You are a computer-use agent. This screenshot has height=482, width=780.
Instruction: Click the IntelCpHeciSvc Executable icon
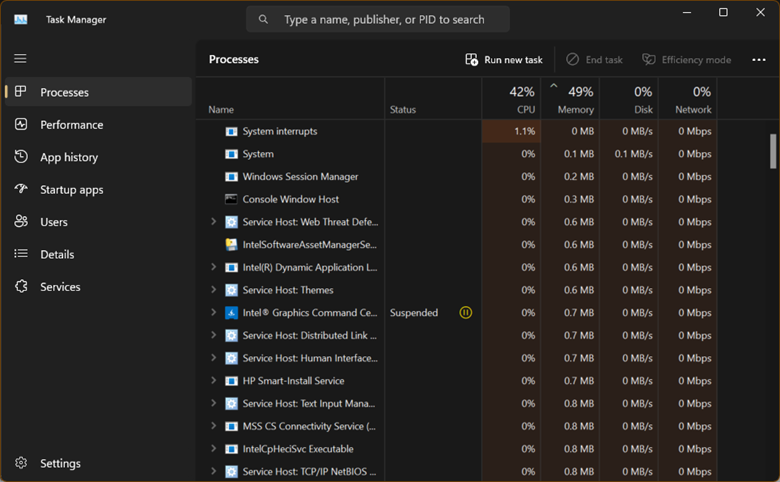click(x=231, y=449)
